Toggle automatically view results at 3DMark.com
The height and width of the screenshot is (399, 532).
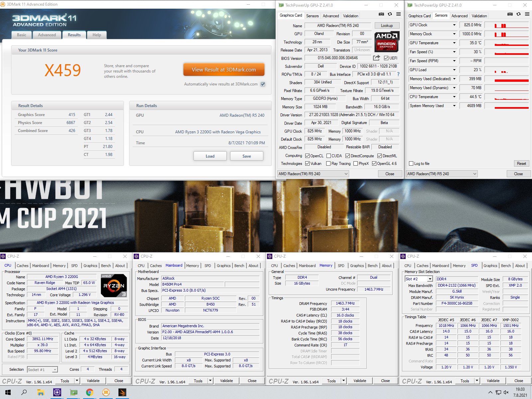tap(263, 84)
